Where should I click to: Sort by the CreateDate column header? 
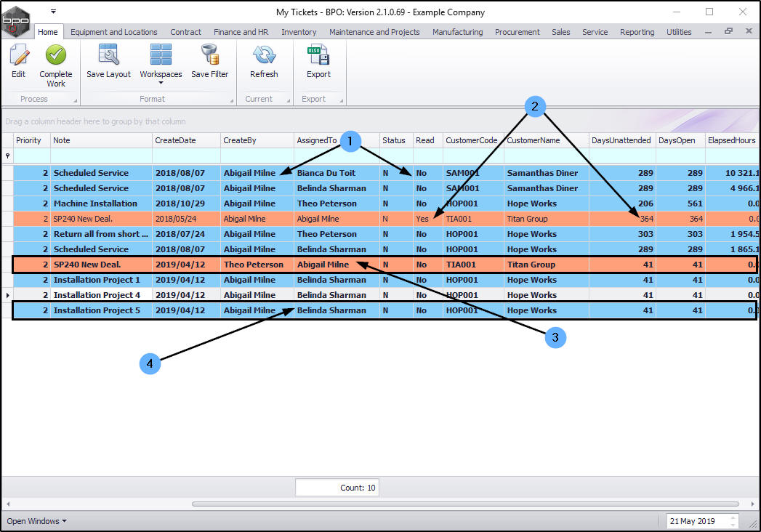186,140
